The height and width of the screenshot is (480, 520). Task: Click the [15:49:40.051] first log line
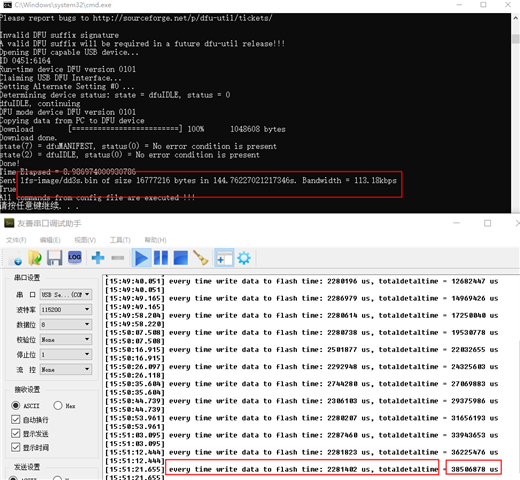pyautogui.click(x=302, y=281)
